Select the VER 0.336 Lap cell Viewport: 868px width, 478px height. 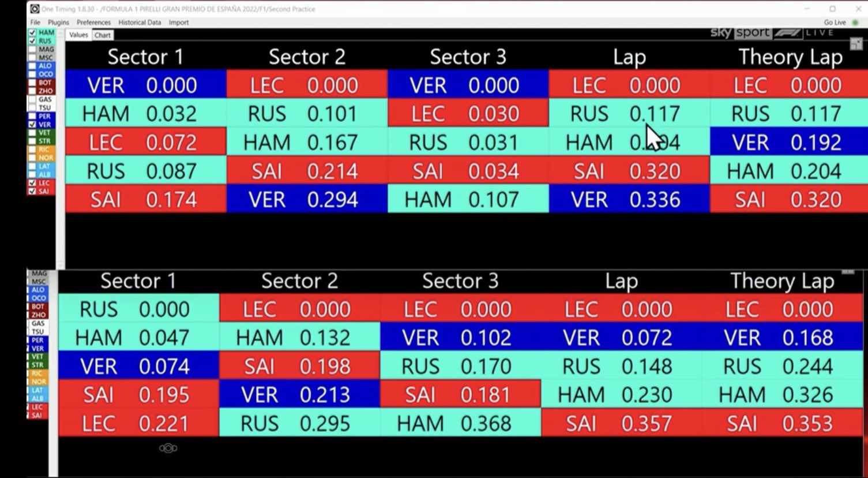[x=629, y=200]
